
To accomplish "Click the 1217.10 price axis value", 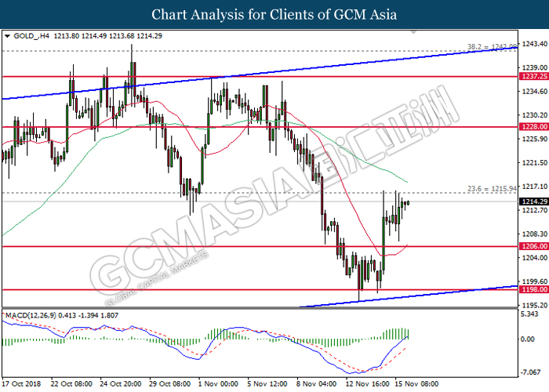I will pos(534,187).
